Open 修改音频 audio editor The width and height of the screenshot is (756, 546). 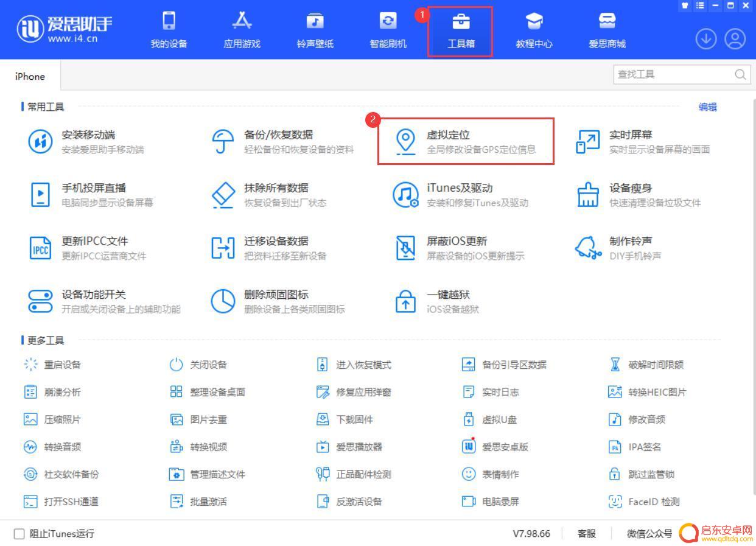point(637,419)
